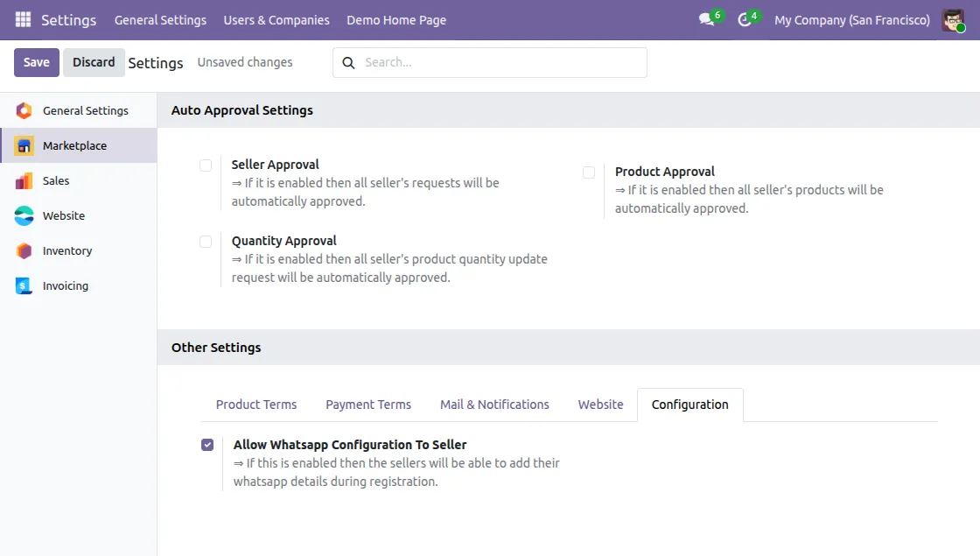Screen dimensions: 980x556
Task: Select the Inventory sidebar icon
Action: click(x=24, y=250)
